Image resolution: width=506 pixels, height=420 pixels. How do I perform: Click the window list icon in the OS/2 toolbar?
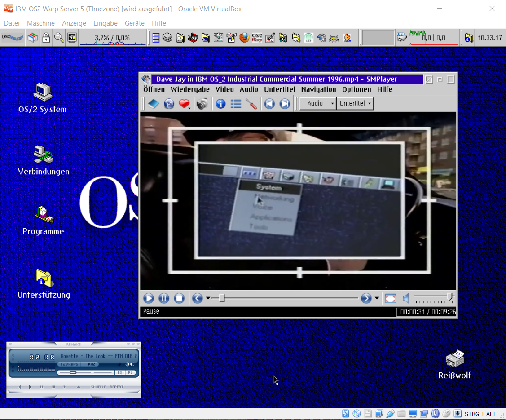point(156,38)
